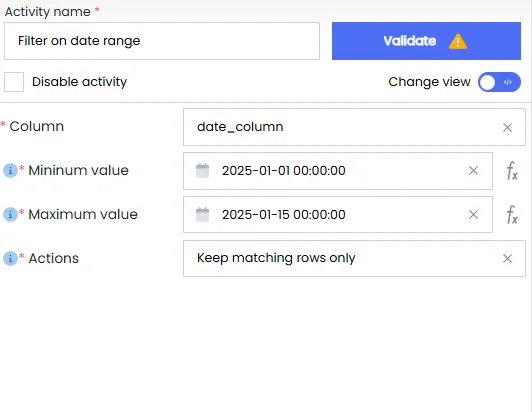Show info for Minimum value
This screenshot has height=412, width=532.
[x=10, y=170]
